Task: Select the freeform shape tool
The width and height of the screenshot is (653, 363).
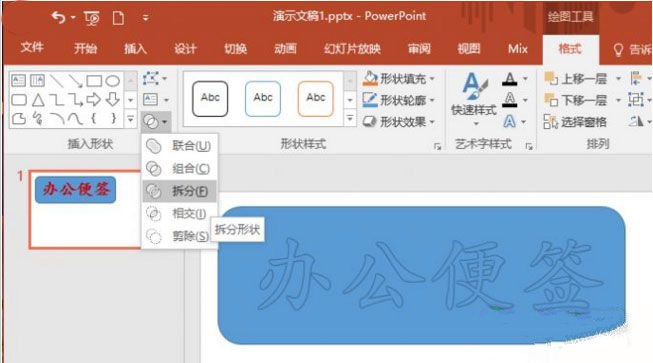Action: pos(19,119)
